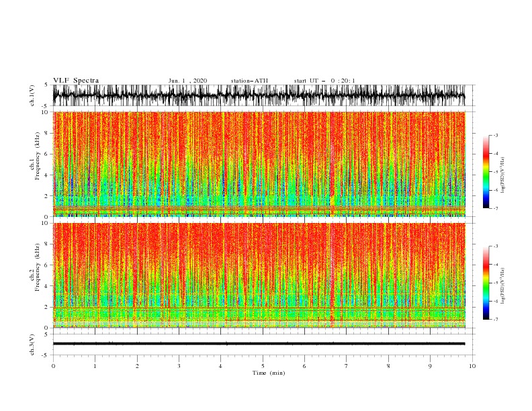Click the 'ch.1(V)' waveform axis label
Screen dimensions: 532x411
pos(32,95)
